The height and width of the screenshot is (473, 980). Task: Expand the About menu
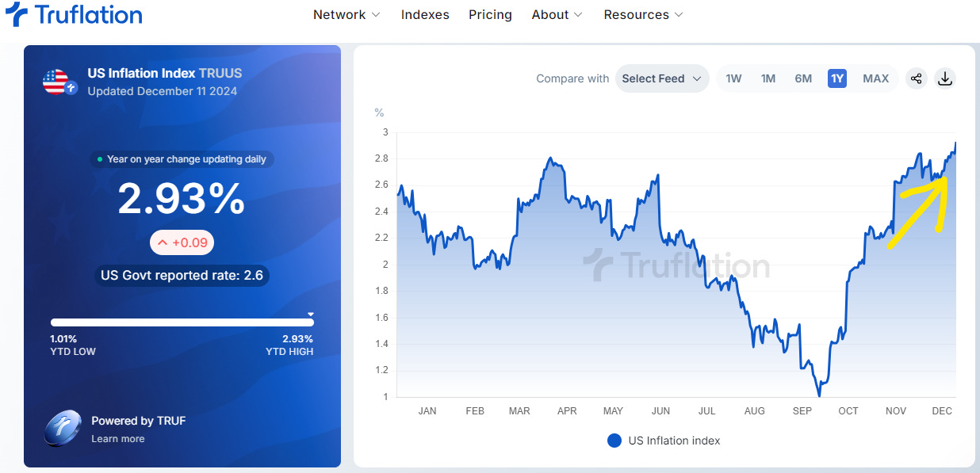tap(557, 14)
